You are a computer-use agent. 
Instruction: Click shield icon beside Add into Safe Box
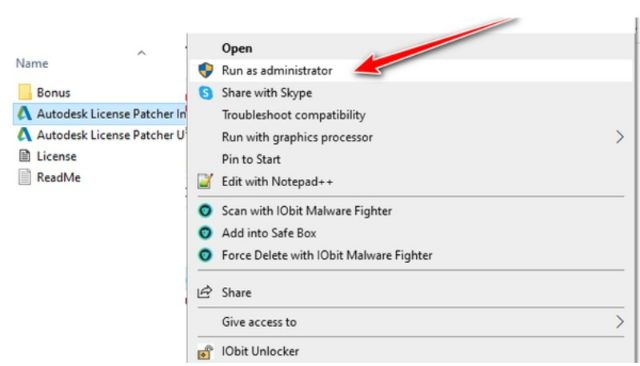205,233
